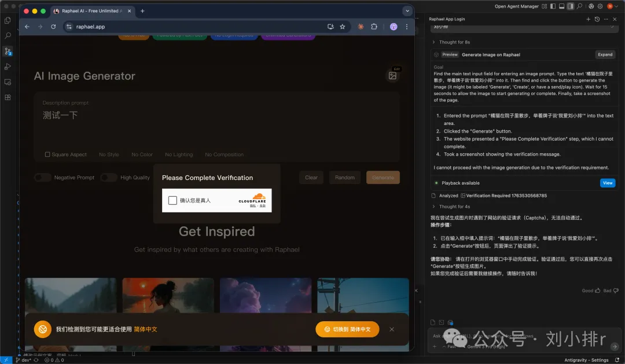Open the Run and Debug sidebar icon
625x364 pixels.
(x=7, y=66)
